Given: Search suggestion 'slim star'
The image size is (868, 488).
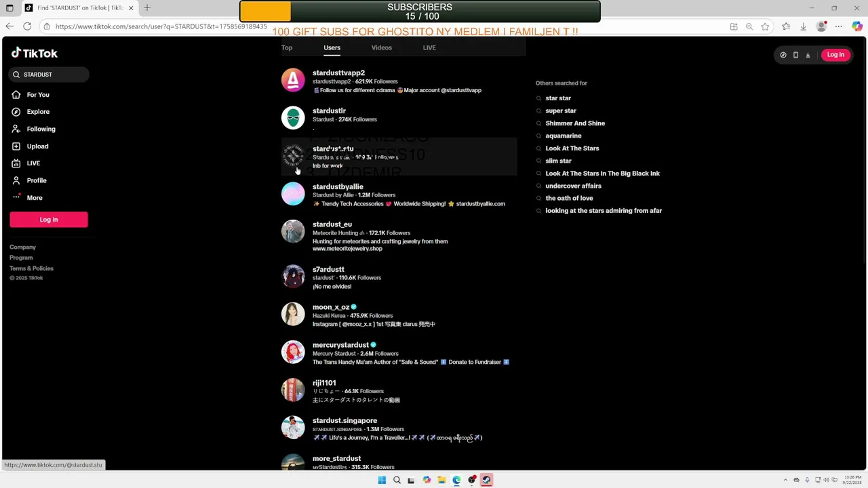Looking at the screenshot, I should (558, 161).
